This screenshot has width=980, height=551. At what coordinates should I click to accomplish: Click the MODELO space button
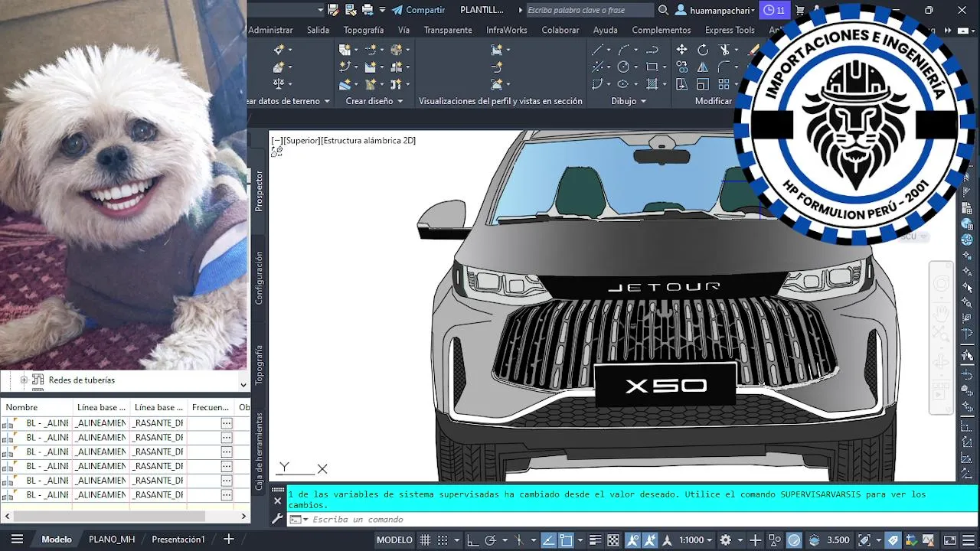394,540
